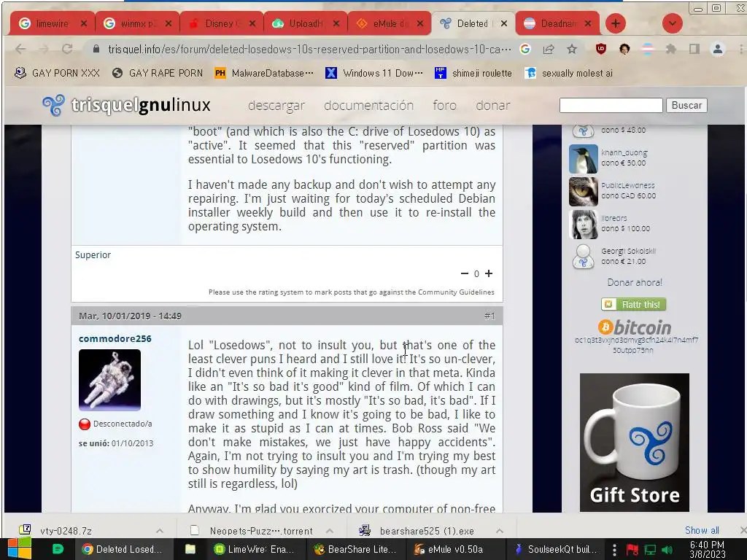Image resolution: width=747 pixels, height=560 pixels.
Task: Open the shimeji roulette bookmark
Action: click(473, 73)
